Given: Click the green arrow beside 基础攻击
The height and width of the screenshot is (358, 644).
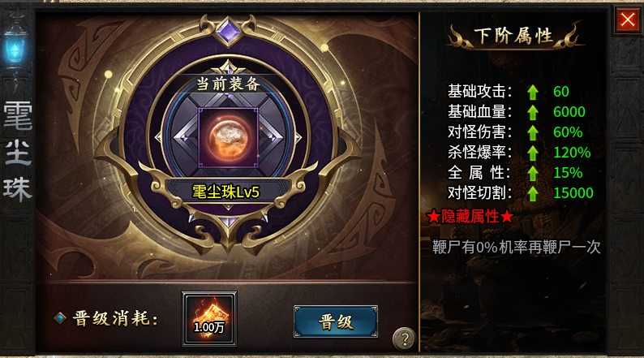Looking at the screenshot, I should [x=533, y=92].
